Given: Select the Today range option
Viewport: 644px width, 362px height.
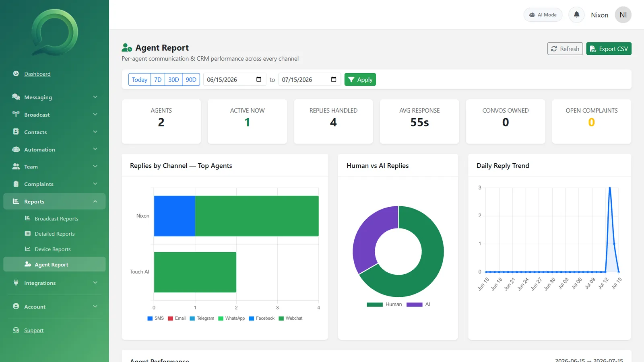Looking at the screenshot, I should coord(140,80).
